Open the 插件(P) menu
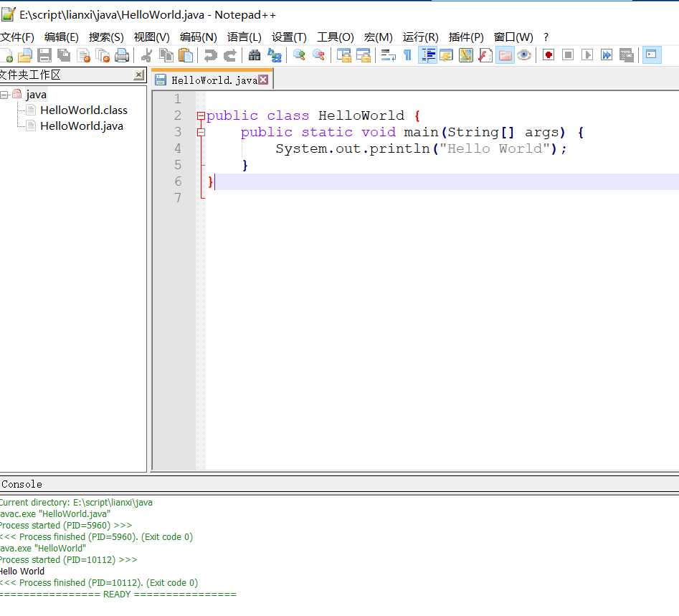This screenshot has height=616, width=679. pos(466,37)
